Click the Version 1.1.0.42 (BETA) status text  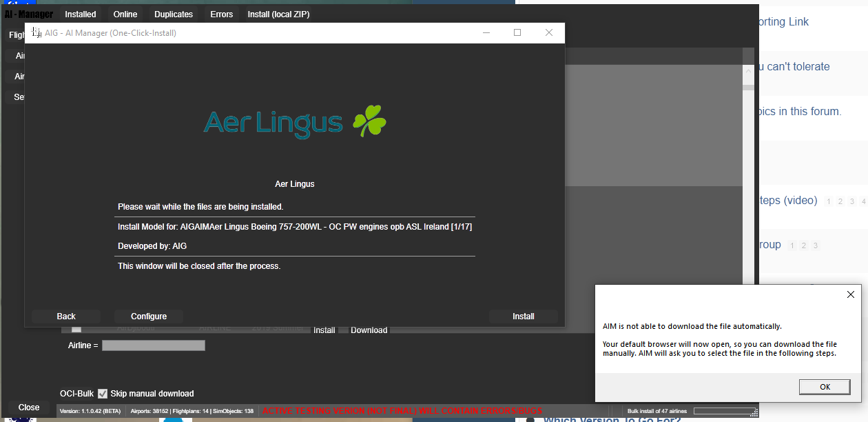pos(90,411)
